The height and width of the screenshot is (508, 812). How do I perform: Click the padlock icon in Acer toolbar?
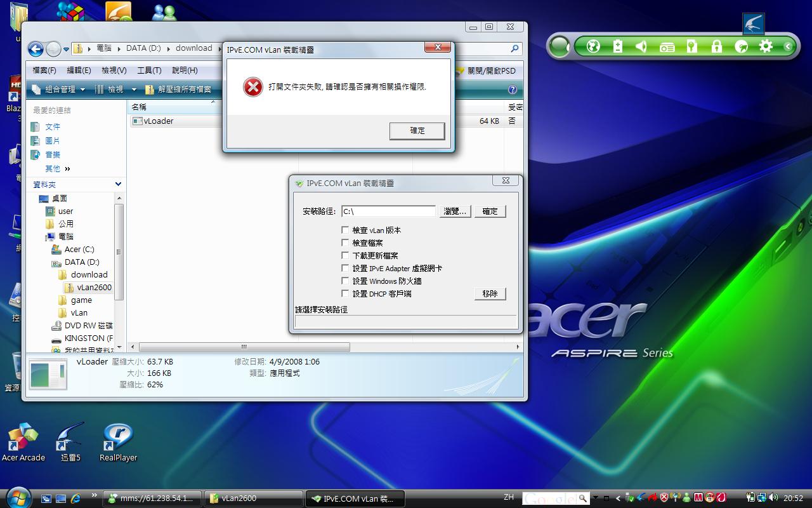click(x=717, y=46)
